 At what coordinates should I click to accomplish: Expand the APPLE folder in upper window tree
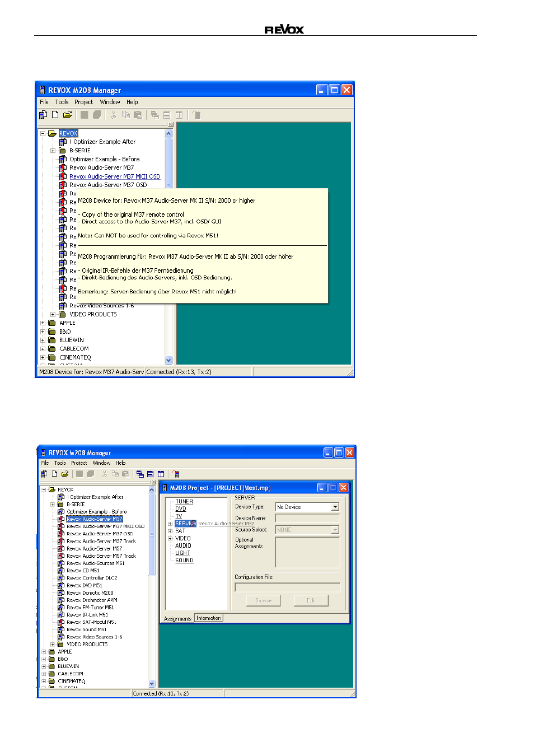click(43, 323)
